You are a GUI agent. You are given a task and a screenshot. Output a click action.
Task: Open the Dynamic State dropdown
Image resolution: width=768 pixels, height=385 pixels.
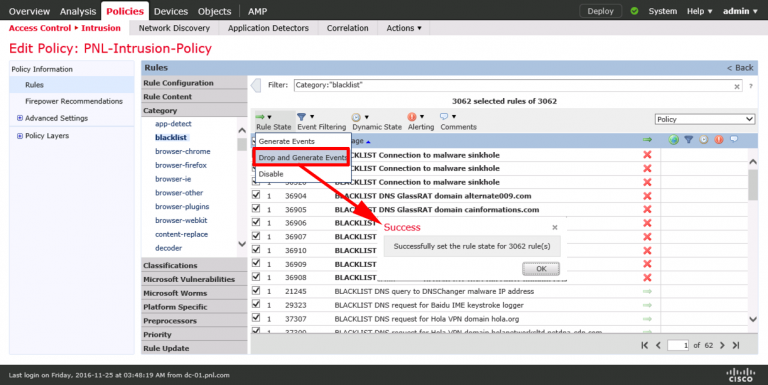[x=377, y=121]
